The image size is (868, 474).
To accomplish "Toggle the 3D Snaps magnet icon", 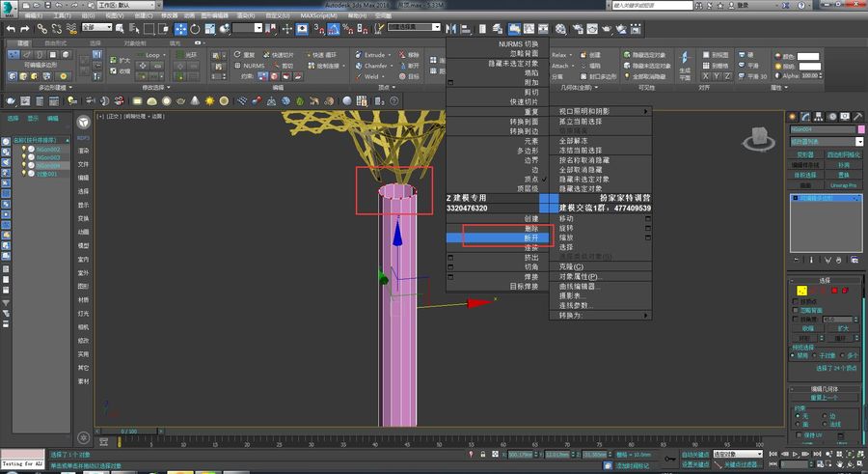I will click(x=319, y=29).
